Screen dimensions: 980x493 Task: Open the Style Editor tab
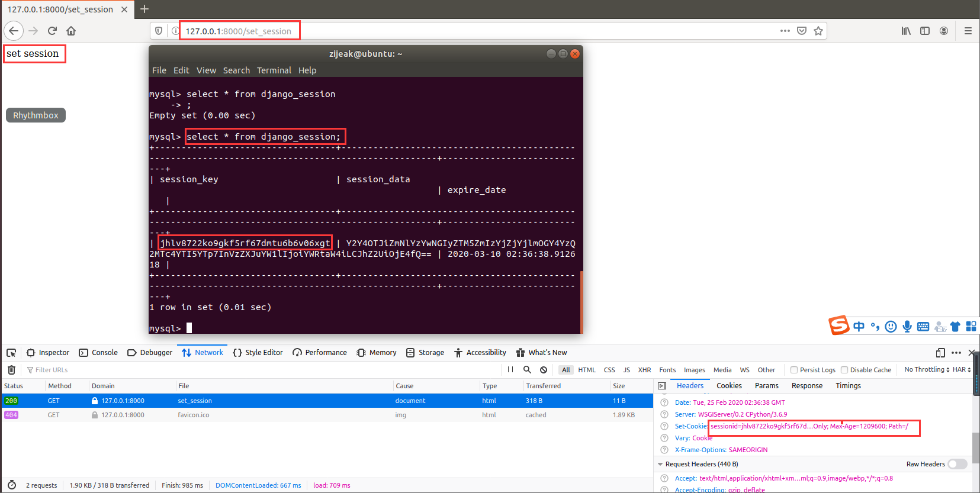pos(258,353)
